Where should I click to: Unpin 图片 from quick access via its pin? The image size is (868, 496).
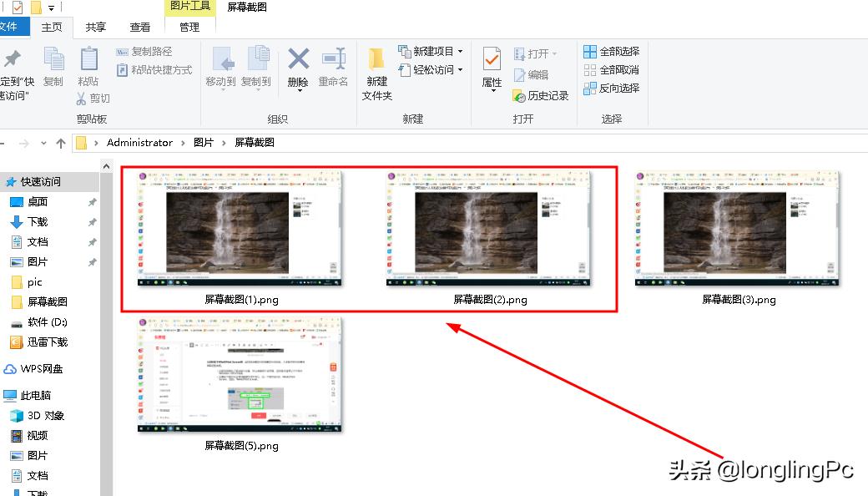tap(92, 261)
